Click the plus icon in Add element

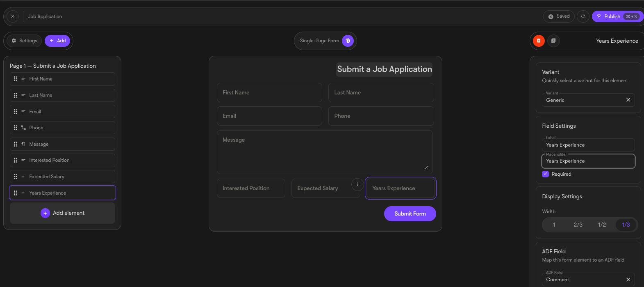(46, 213)
